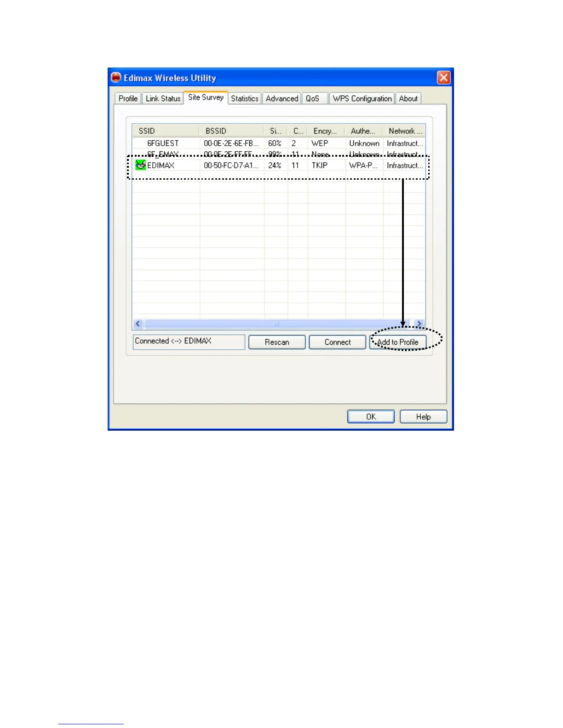
Task: Click BSSID 00-50-FC-D7-A1... cell
Action: (x=231, y=165)
